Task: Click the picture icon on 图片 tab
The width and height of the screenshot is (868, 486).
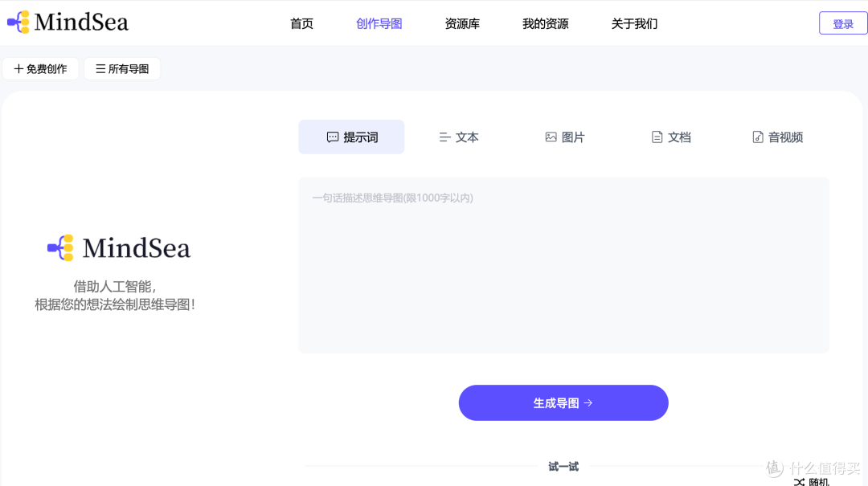Action: pos(551,137)
